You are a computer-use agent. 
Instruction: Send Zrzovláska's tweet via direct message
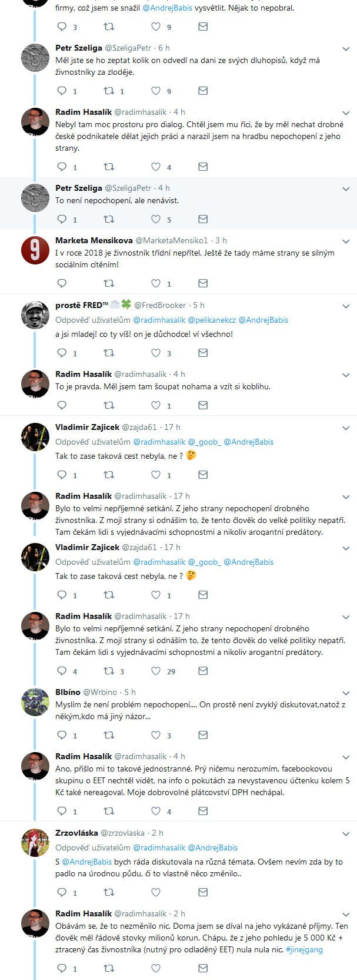[x=203, y=892]
